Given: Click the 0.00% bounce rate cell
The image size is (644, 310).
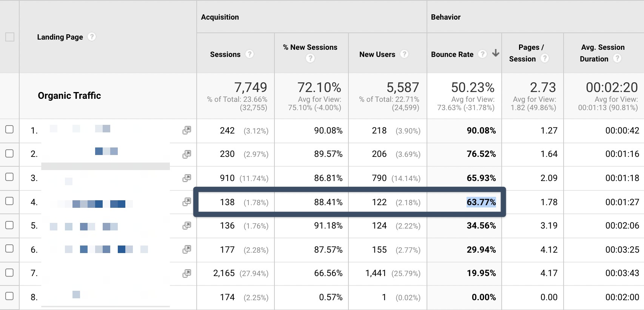Looking at the screenshot, I should 484,297.
